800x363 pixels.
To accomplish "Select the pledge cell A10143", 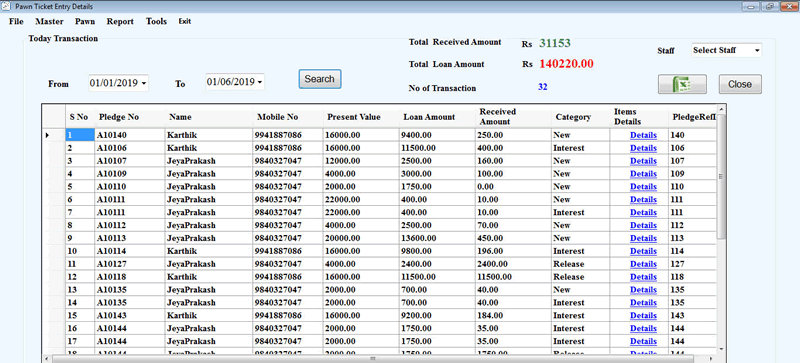I will pyautogui.click(x=130, y=316).
